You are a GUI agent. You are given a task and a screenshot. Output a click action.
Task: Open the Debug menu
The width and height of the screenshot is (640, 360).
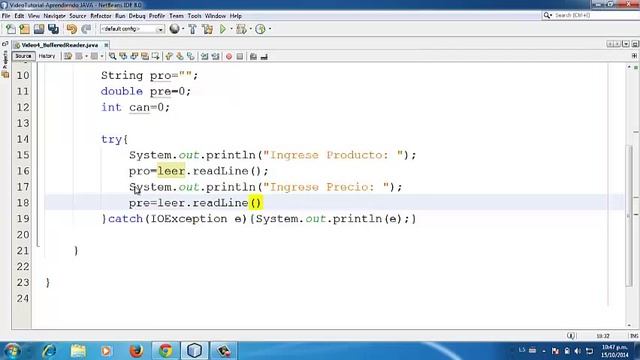click(x=137, y=16)
